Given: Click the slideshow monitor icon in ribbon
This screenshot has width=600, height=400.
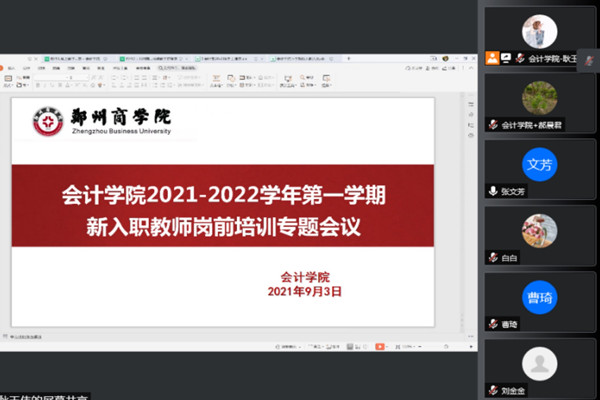Looking at the screenshot, I should [x=288, y=78].
